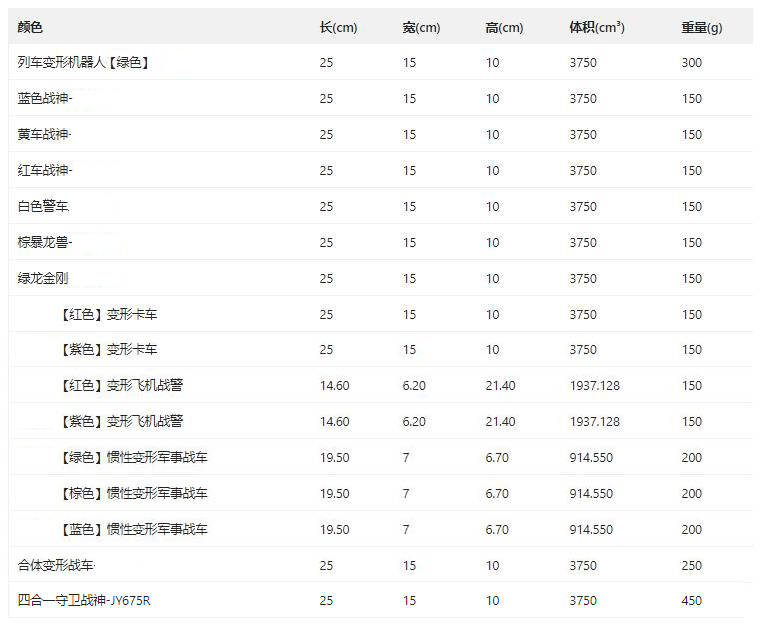
Task: Click the 棕暴龙兽 row name
Action: pos(45,243)
